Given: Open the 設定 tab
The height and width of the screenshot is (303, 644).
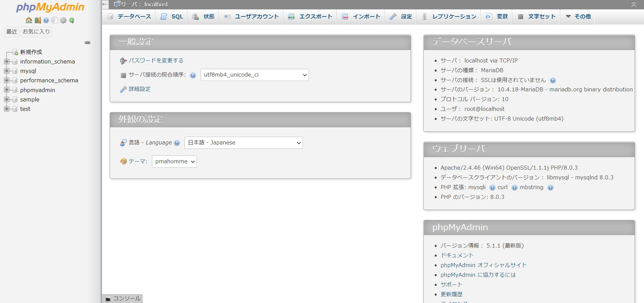Looking at the screenshot, I should pyautogui.click(x=400, y=16).
